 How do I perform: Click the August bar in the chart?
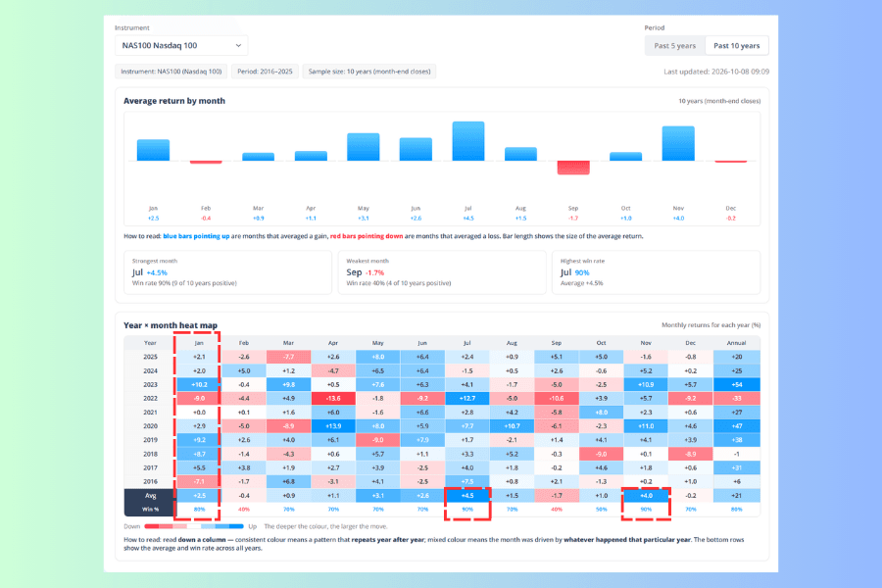[x=521, y=154]
